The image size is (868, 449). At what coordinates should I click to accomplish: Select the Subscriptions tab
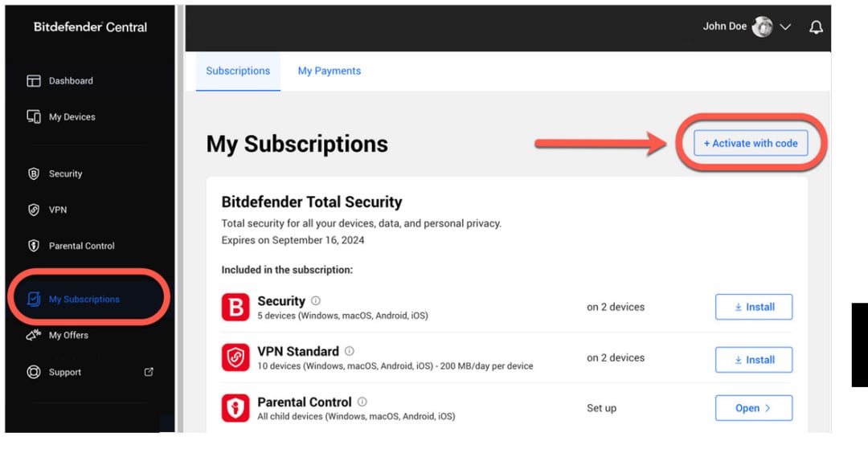click(x=238, y=71)
